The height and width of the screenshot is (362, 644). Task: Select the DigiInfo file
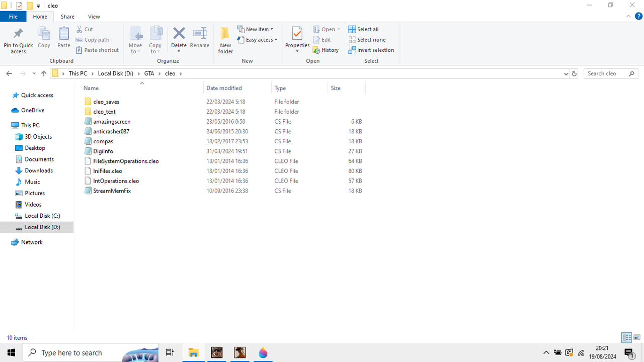tap(103, 151)
